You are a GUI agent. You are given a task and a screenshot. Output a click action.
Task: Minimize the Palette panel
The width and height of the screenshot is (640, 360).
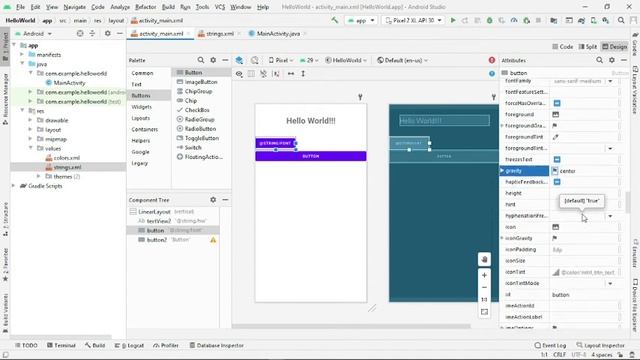tap(225, 60)
